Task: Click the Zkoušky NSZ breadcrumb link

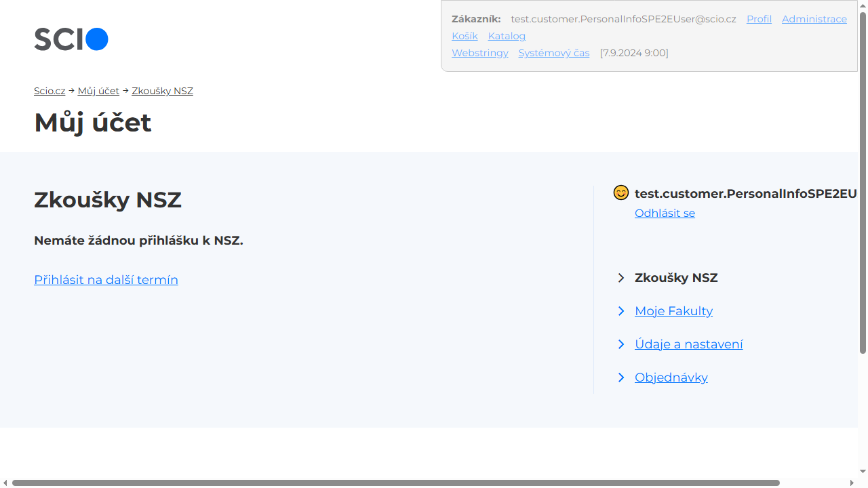Action: click(162, 91)
